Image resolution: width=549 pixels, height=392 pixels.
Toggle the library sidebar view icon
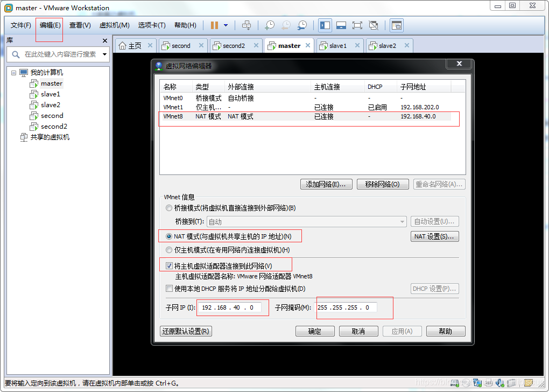click(x=325, y=25)
